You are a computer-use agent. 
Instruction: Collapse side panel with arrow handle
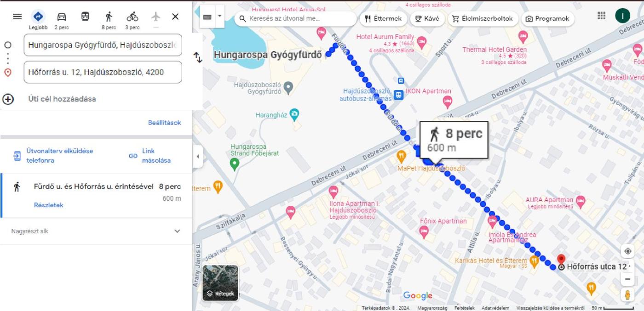point(197,157)
